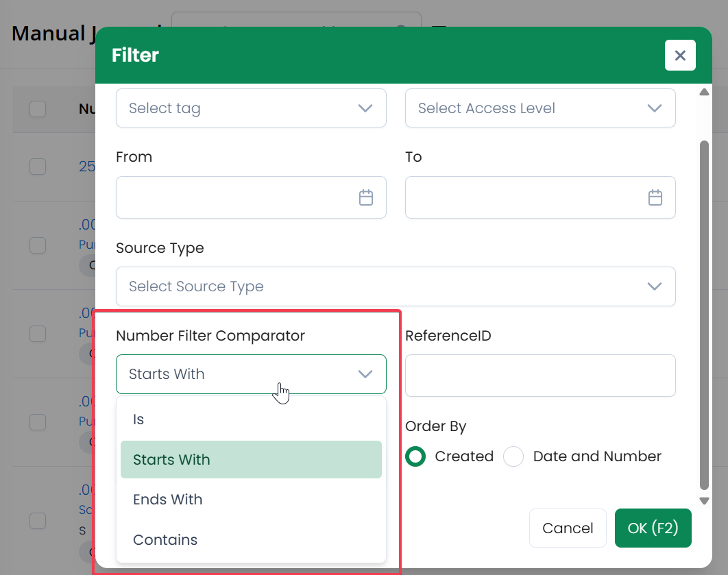Open the To date calendar icon
This screenshot has height=575, width=728.
coord(655,197)
